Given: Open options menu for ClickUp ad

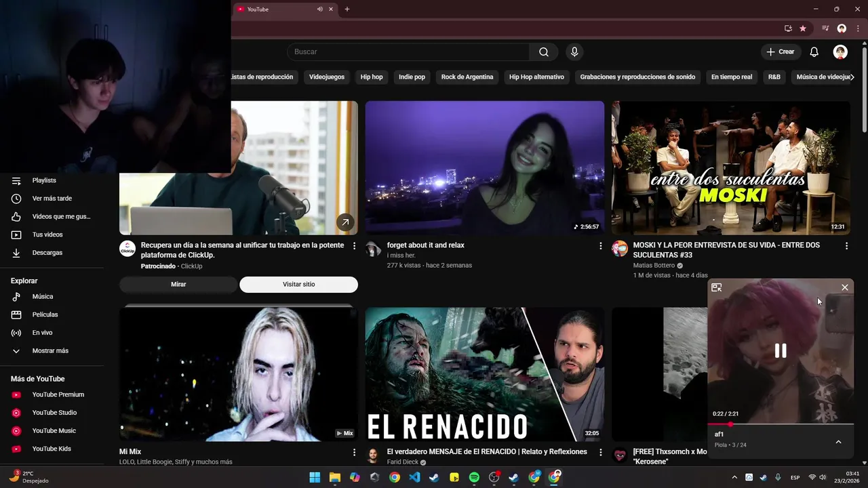Looking at the screenshot, I should pos(354,245).
